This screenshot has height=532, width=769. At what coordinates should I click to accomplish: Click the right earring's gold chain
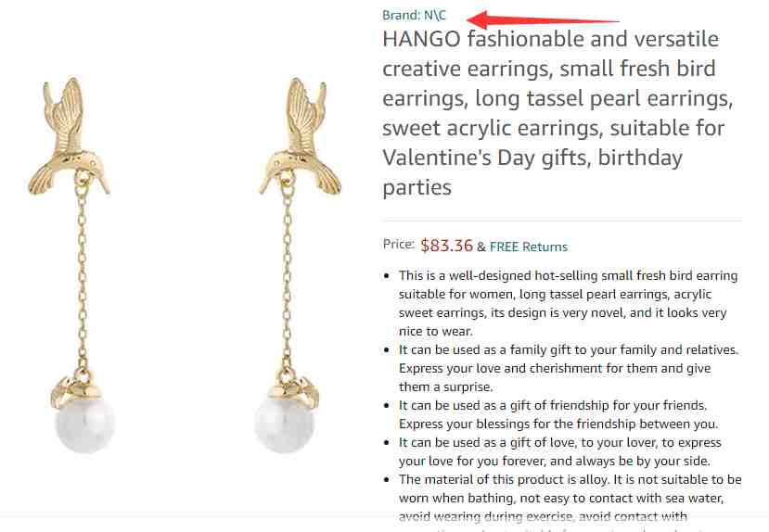[x=288, y=279]
